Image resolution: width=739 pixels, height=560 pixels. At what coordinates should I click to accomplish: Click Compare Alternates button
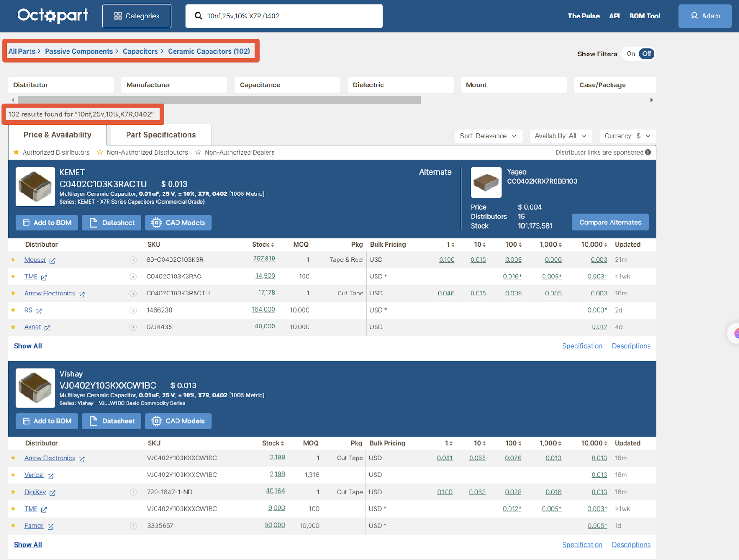(610, 222)
